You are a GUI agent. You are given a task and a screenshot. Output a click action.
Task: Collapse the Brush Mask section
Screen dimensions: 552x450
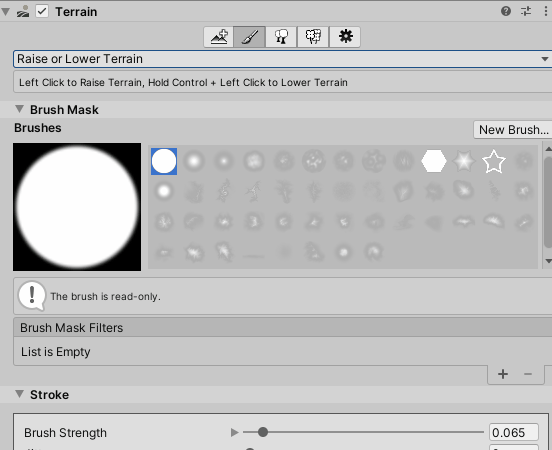[20, 109]
